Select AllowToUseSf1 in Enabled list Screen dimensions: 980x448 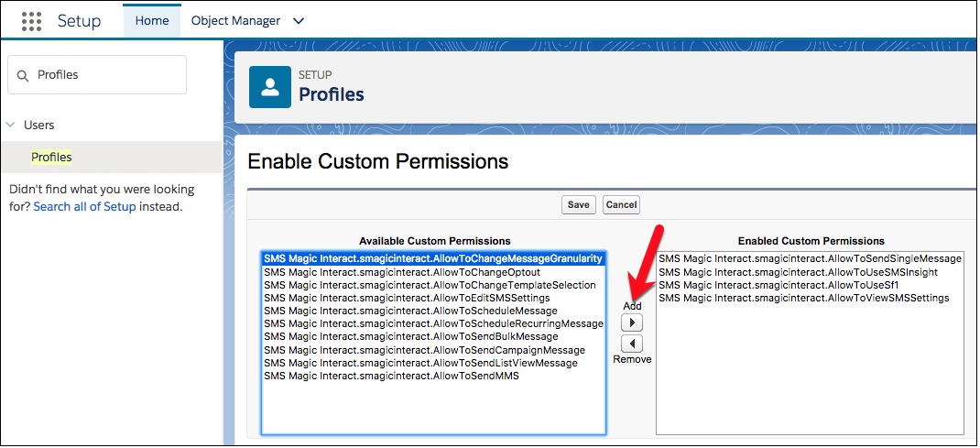[x=810, y=285]
